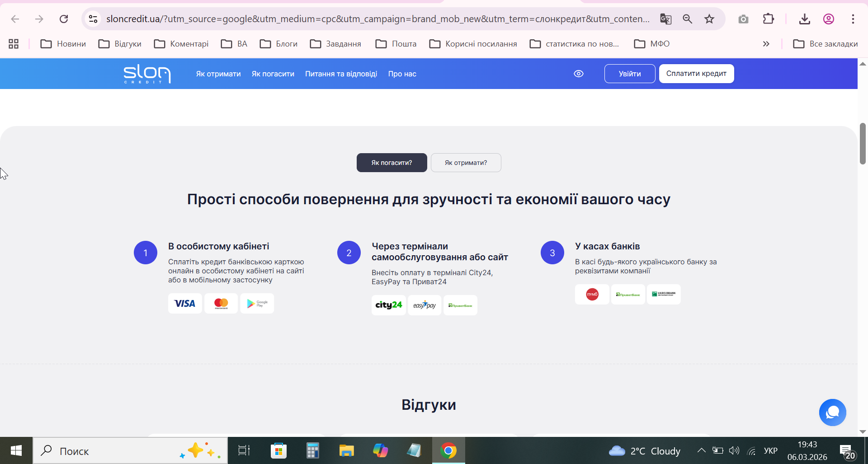Switch the УКР keyboard language indicator
The width and height of the screenshot is (868, 464).
(771, 450)
